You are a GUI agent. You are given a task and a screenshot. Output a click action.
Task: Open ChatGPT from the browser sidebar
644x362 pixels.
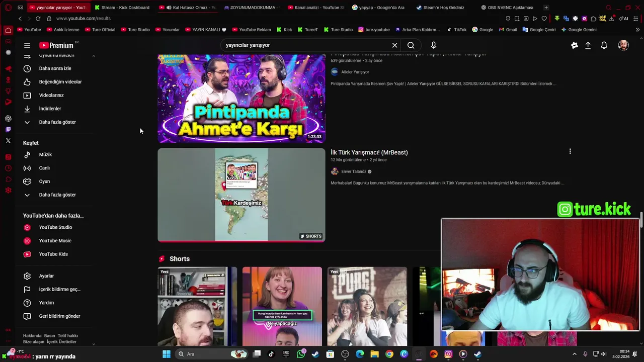tap(8, 119)
